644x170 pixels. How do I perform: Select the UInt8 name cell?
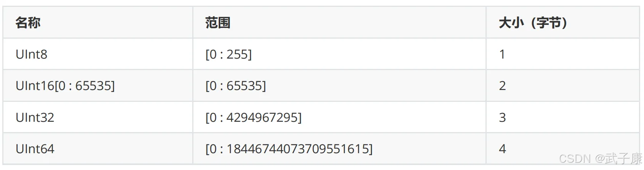(x=31, y=54)
